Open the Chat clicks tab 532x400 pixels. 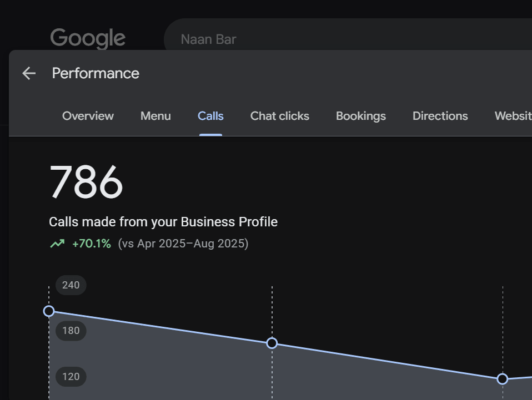[x=280, y=116]
